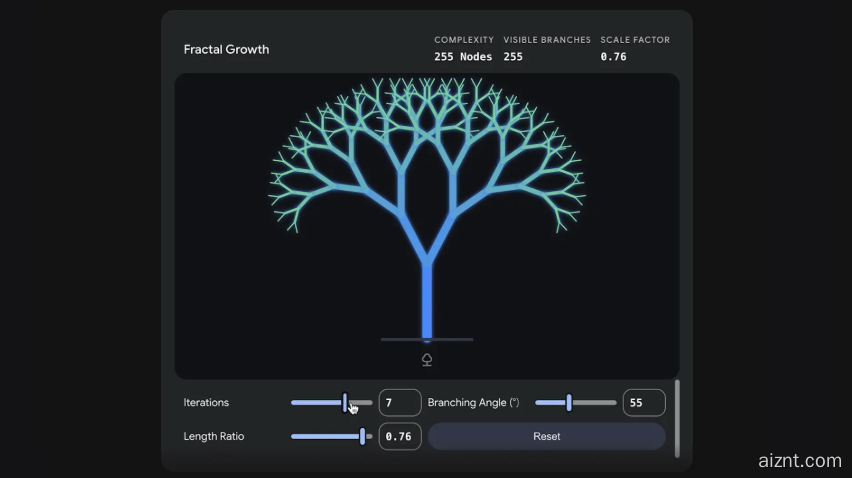Click the tree icon below the fractal

click(427, 360)
